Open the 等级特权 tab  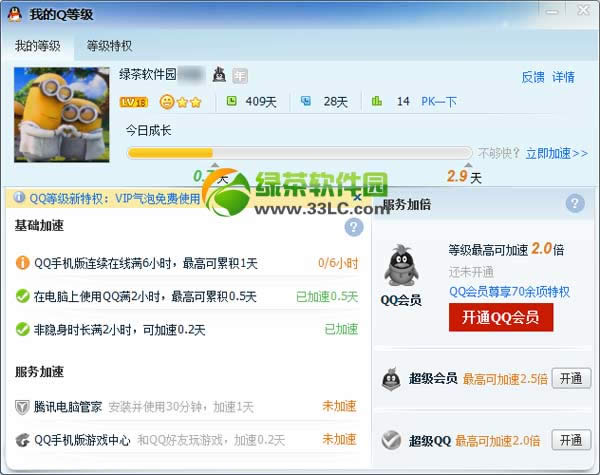point(109,46)
